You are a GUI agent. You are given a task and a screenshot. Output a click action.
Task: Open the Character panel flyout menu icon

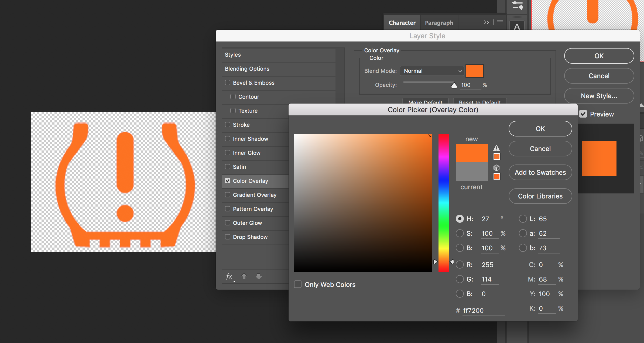tap(500, 22)
